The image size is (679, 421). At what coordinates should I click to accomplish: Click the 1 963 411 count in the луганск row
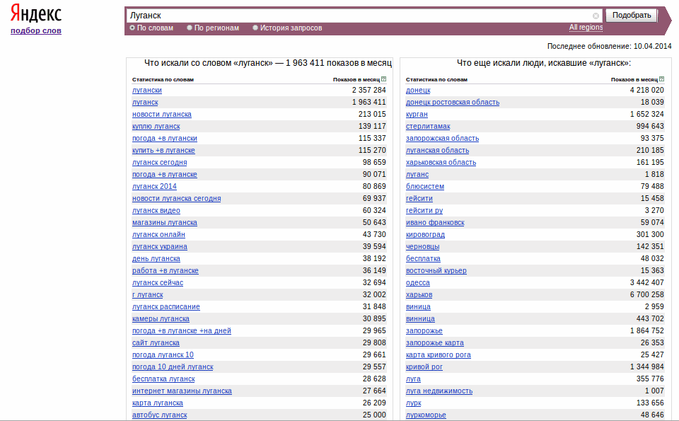[x=369, y=102]
